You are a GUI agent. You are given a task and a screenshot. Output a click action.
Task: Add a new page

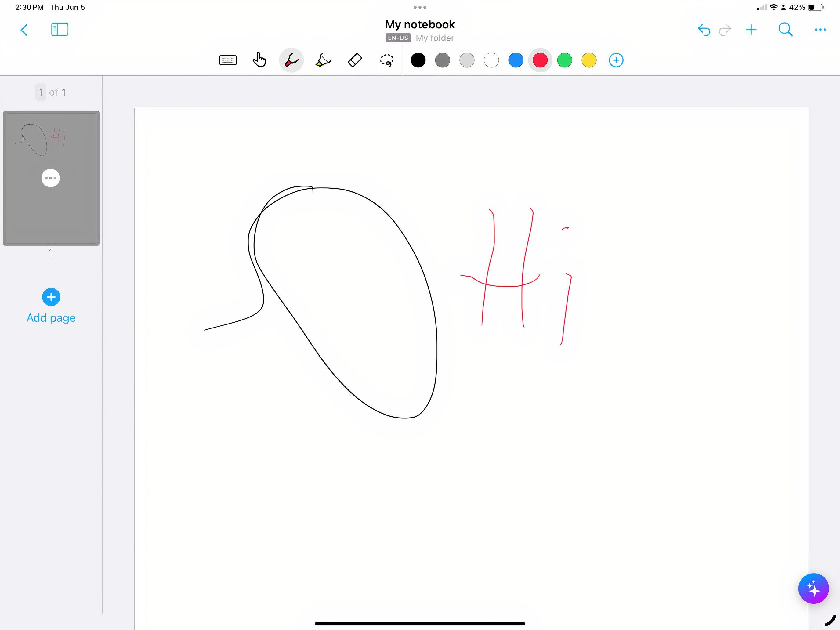click(51, 297)
